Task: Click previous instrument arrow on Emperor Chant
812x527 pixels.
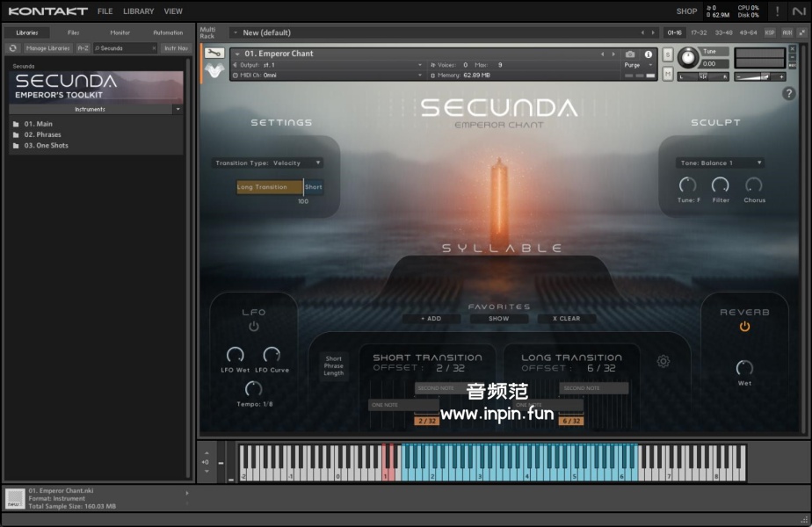Action: (602, 54)
